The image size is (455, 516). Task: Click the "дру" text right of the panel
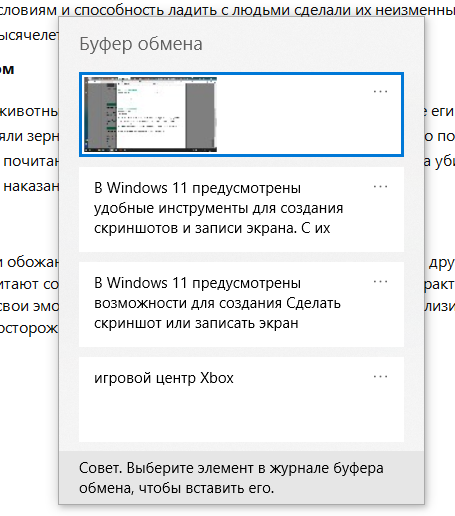[442, 263]
